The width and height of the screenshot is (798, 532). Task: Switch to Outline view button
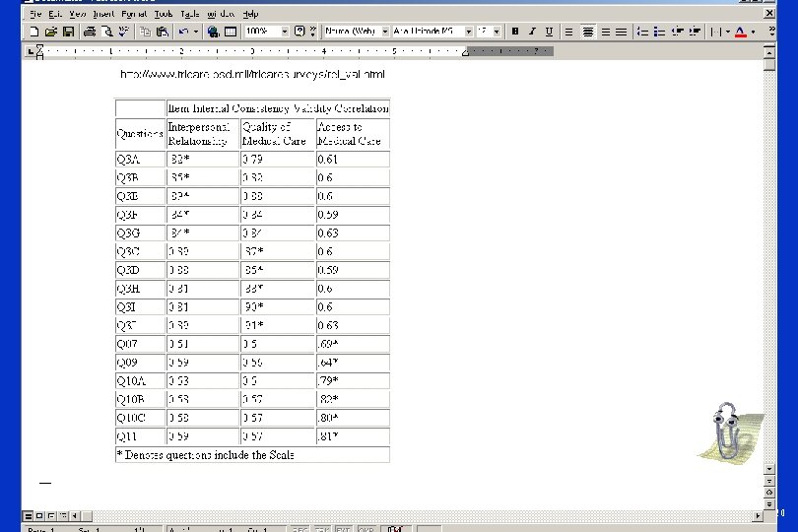(63, 515)
